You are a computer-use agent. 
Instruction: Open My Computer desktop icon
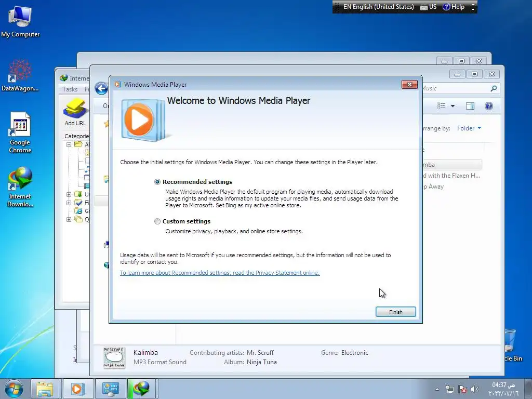[x=20, y=22]
